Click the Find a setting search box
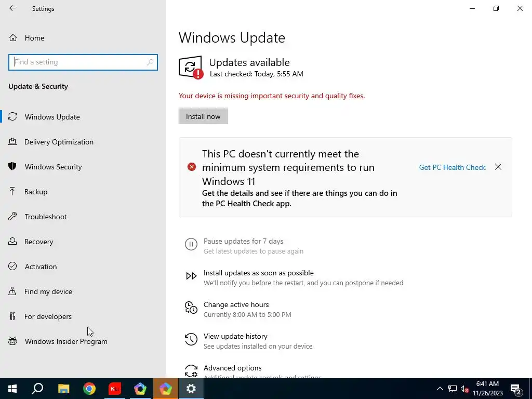 pyautogui.click(x=83, y=62)
